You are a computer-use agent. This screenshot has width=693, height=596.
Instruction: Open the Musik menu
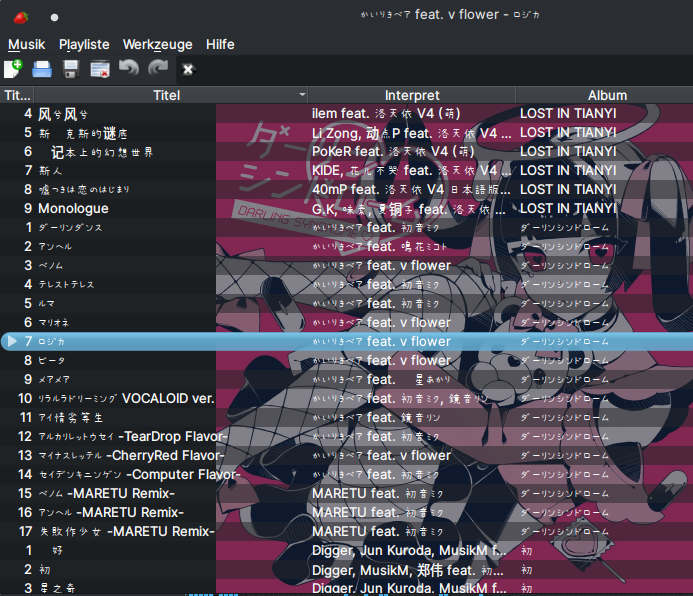[x=26, y=44]
